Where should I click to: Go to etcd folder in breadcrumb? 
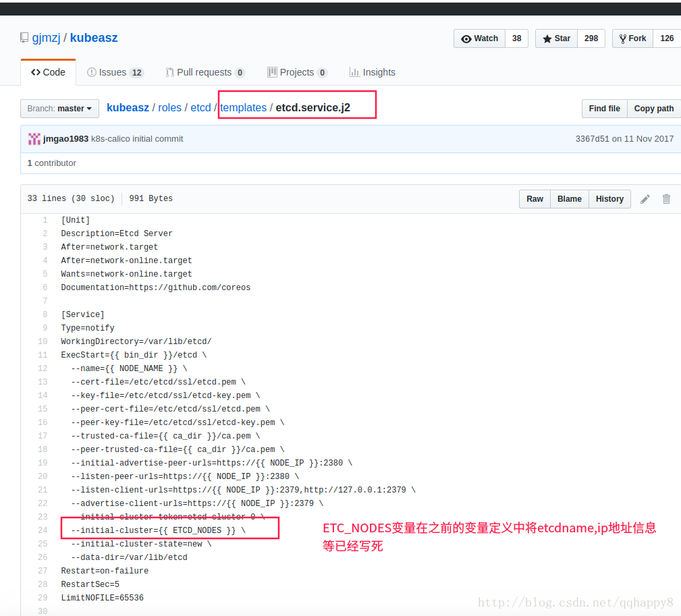coord(200,108)
